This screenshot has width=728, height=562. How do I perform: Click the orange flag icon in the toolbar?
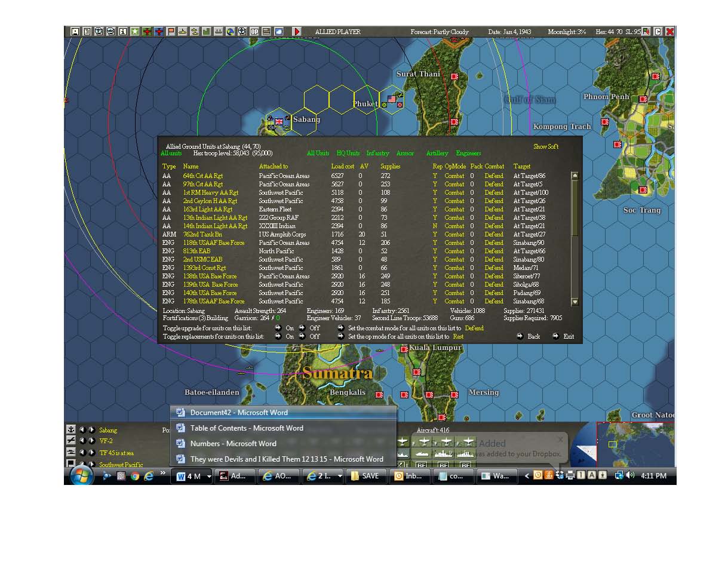point(170,32)
